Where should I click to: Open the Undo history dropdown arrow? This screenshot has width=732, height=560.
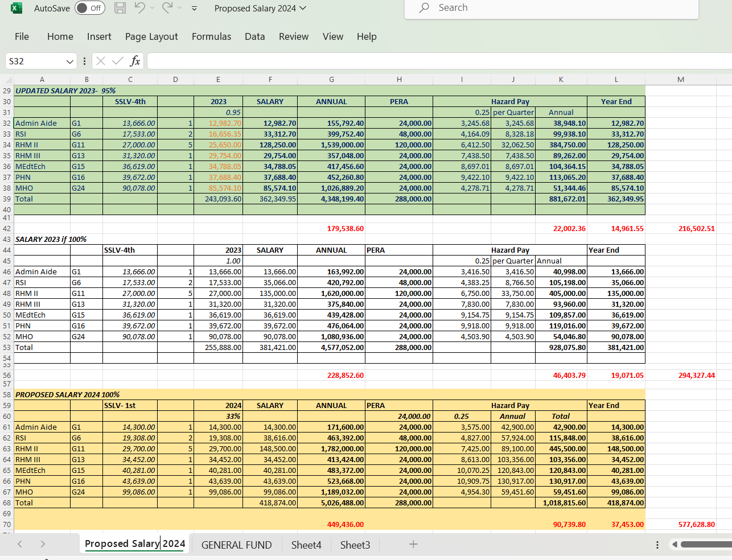coord(152,9)
